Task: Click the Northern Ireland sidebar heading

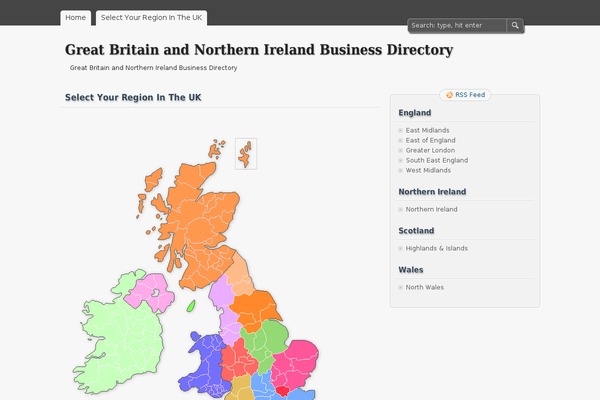Action: tap(432, 191)
